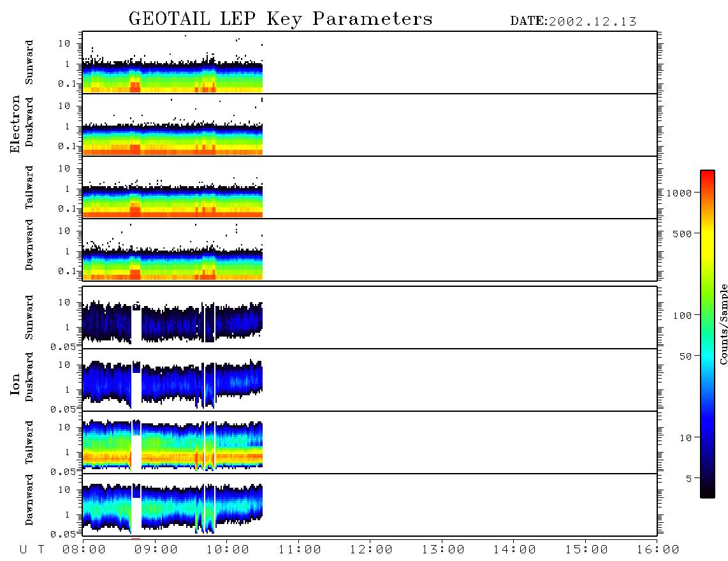Select the Electron "Duskward" panel label
728x561 pixels.
point(29,122)
